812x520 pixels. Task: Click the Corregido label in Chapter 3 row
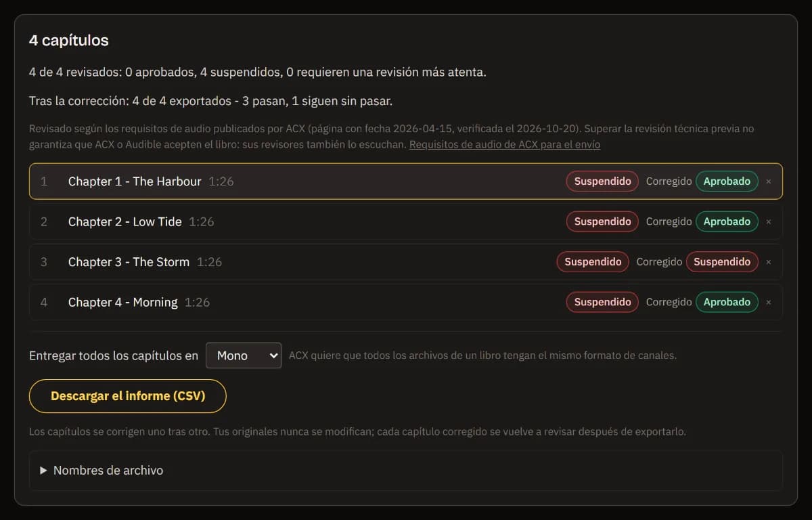(x=659, y=262)
